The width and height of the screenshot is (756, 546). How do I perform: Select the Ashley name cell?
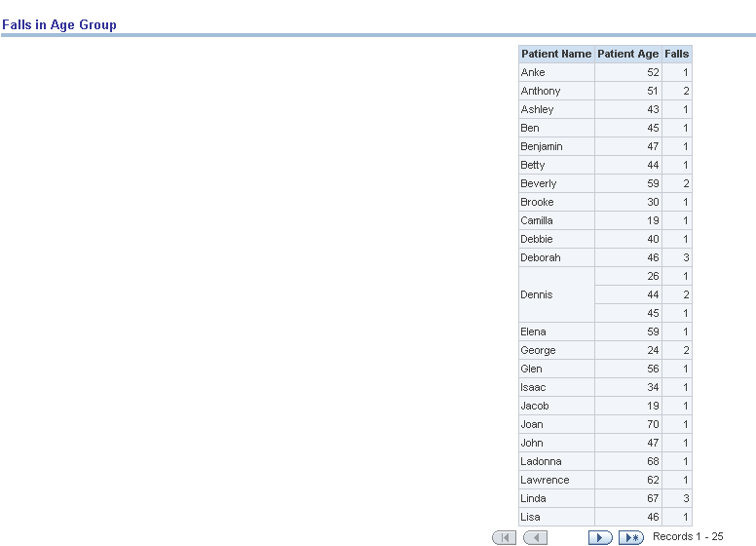tap(556, 109)
